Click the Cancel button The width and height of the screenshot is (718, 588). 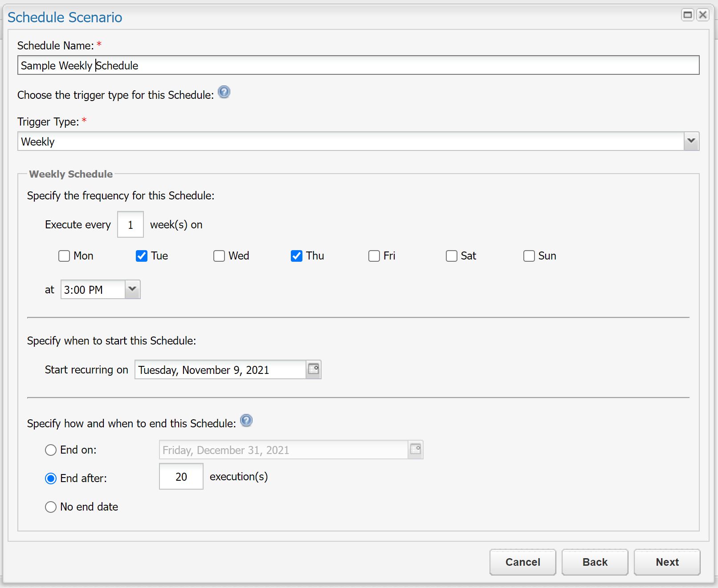point(522,562)
